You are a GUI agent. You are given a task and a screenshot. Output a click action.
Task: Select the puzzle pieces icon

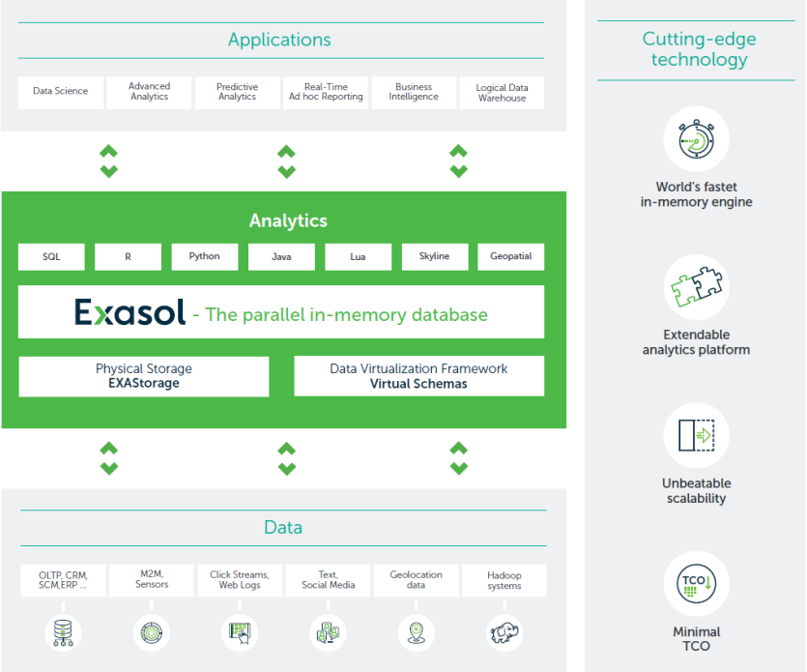tap(697, 286)
